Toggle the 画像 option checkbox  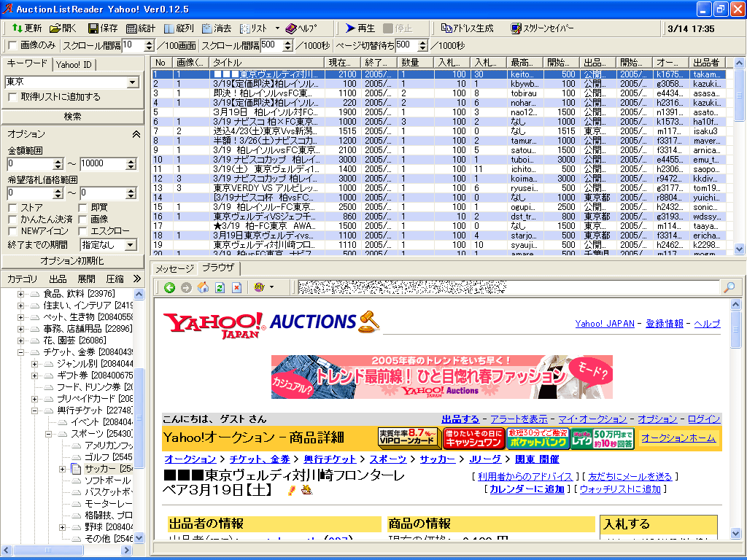coord(82,219)
